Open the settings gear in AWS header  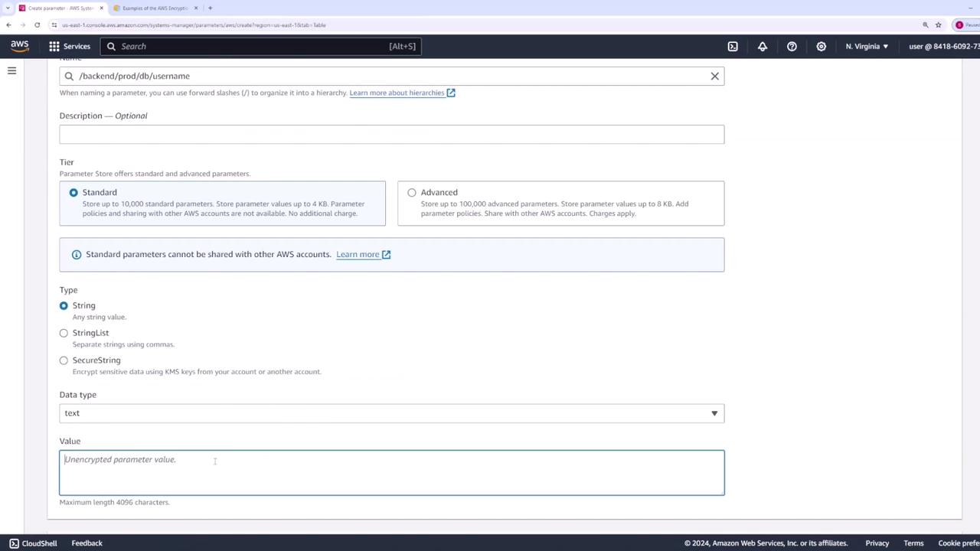821,46
